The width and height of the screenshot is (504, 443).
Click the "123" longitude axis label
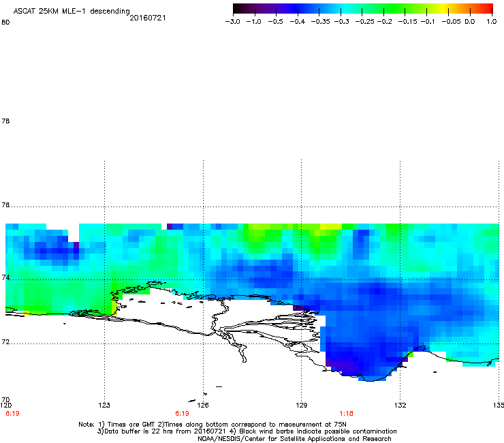tap(104, 405)
